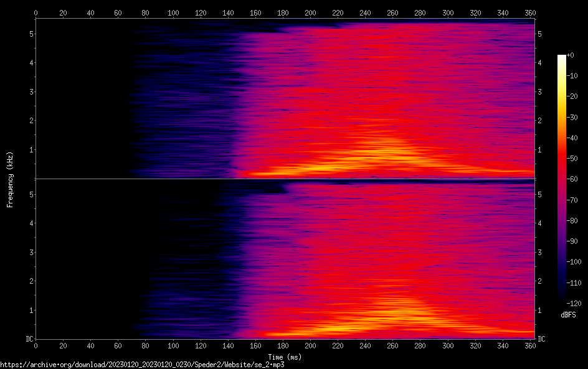Click the 'DC' label at bottom-left corner

(x=29, y=339)
